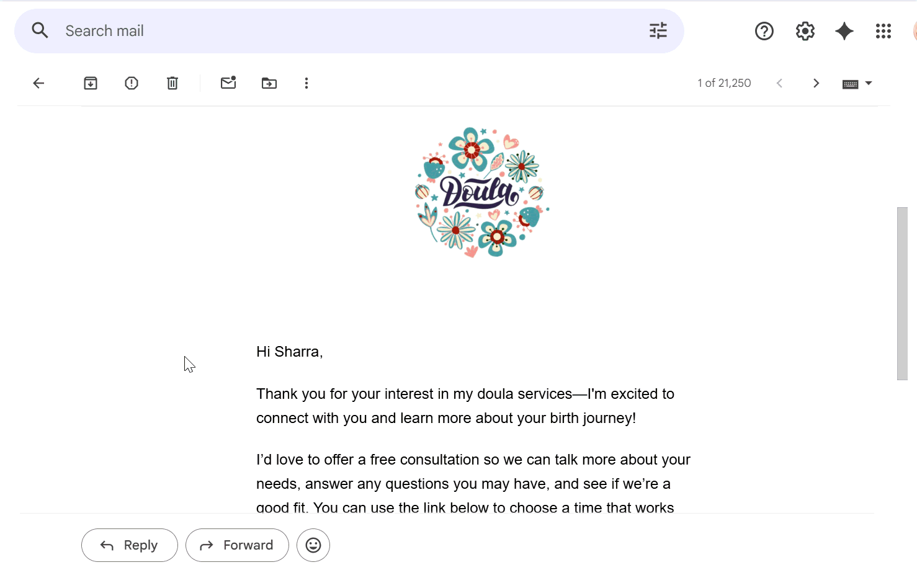Go to the newer email arrow

[x=780, y=83]
